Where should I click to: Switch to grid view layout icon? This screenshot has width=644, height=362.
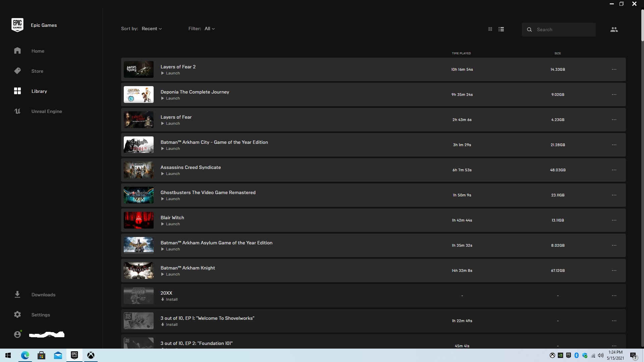tap(490, 29)
